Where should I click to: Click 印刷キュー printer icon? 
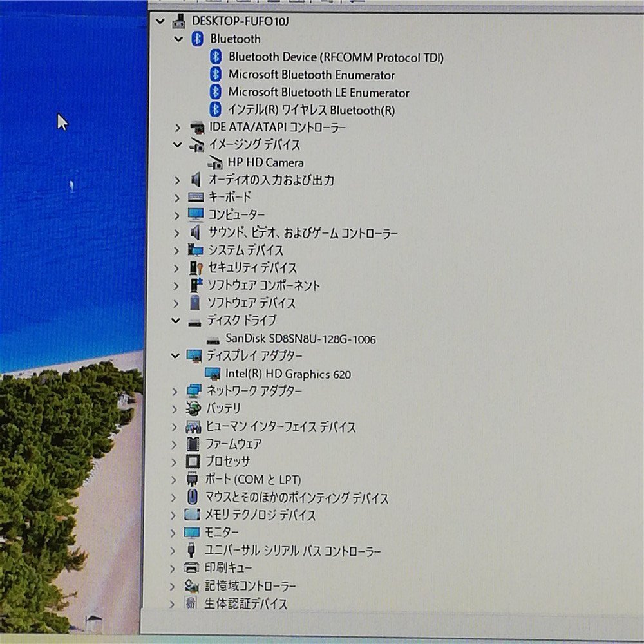coord(191,568)
